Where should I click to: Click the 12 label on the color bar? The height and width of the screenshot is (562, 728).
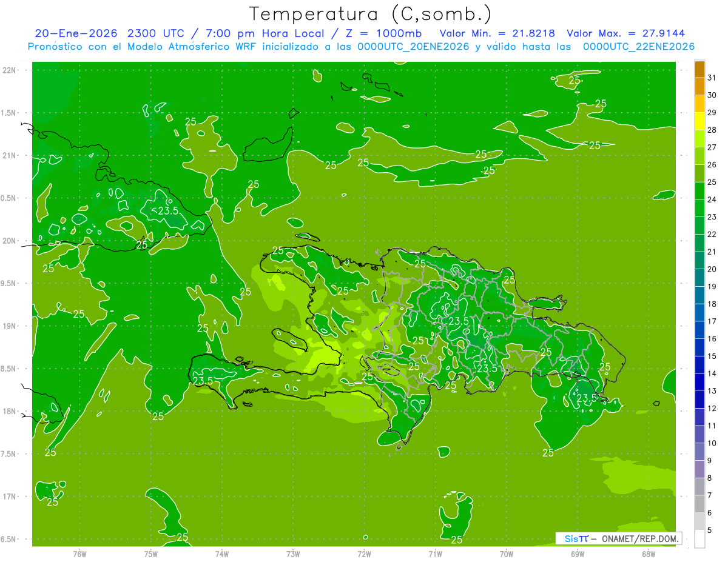[x=712, y=409]
